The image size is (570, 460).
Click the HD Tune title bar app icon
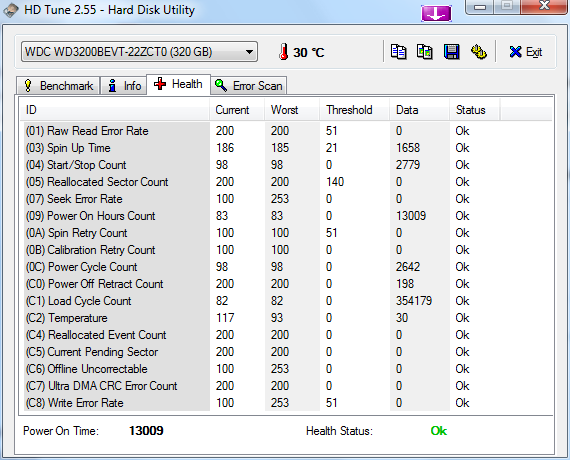tap(11, 10)
